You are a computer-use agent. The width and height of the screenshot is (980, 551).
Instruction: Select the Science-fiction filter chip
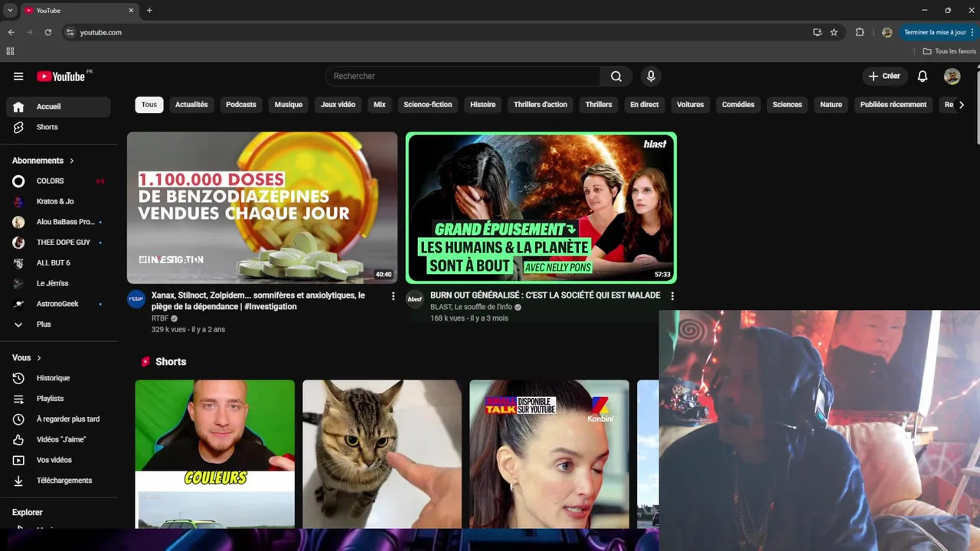428,105
